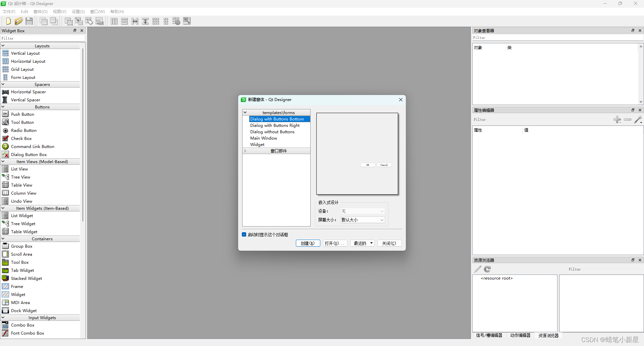
Task: Click the Lay Out in a Grid icon
Action: (156, 21)
